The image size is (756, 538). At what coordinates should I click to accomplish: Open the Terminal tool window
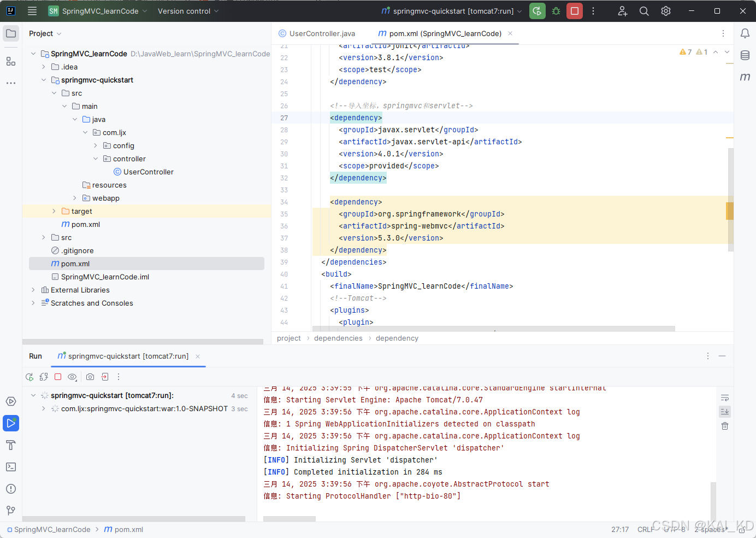[x=11, y=467]
